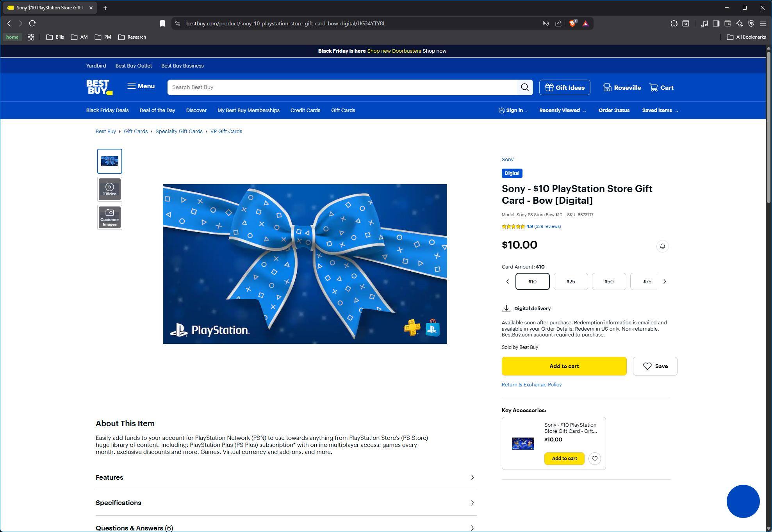
Task: Click the bookmark icon in address bar
Action: point(162,23)
